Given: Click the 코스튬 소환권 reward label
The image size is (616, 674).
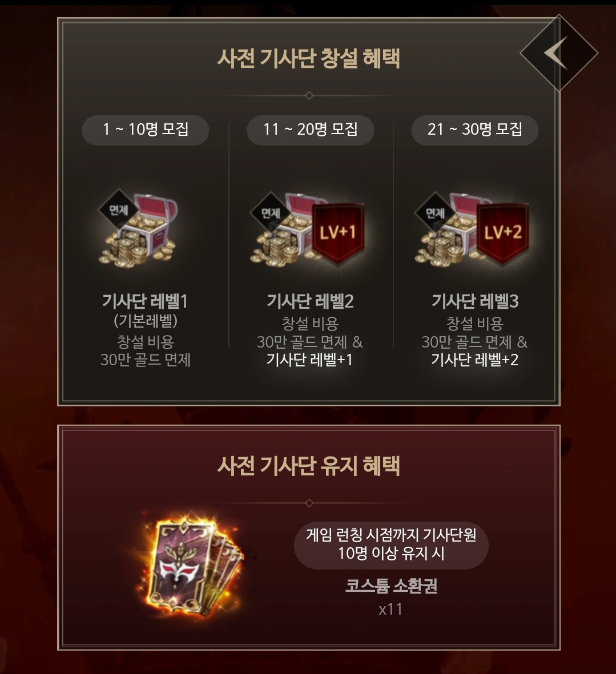Looking at the screenshot, I should (391, 586).
